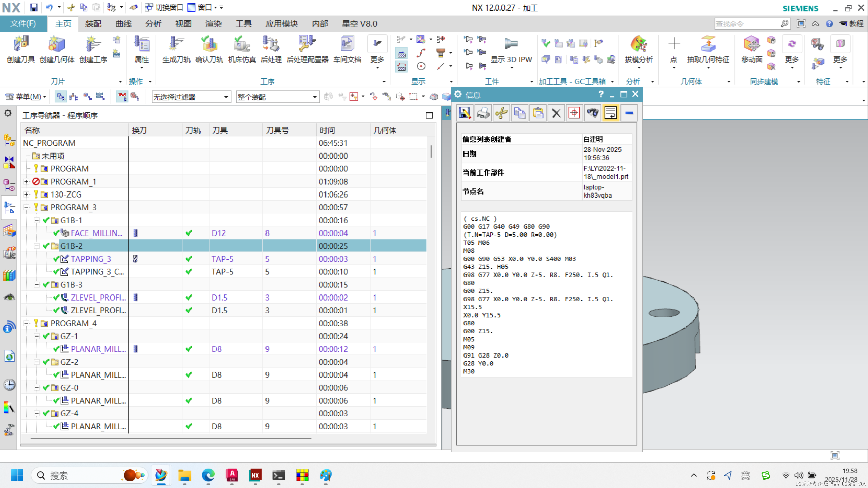The height and width of the screenshot is (488, 868).
Task: Click the print icon in Information window
Action: coord(483,113)
